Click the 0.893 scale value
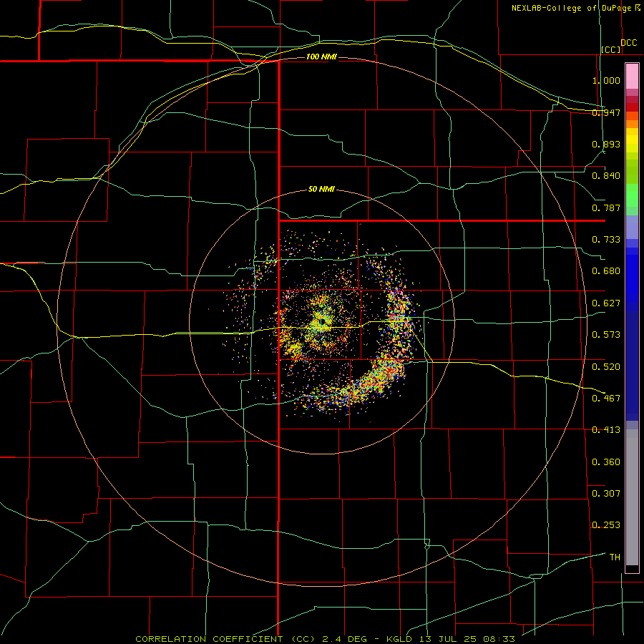 click(x=606, y=144)
